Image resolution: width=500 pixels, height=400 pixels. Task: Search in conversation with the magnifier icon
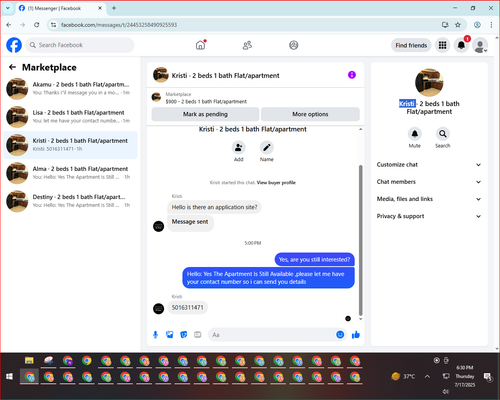pos(443,134)
